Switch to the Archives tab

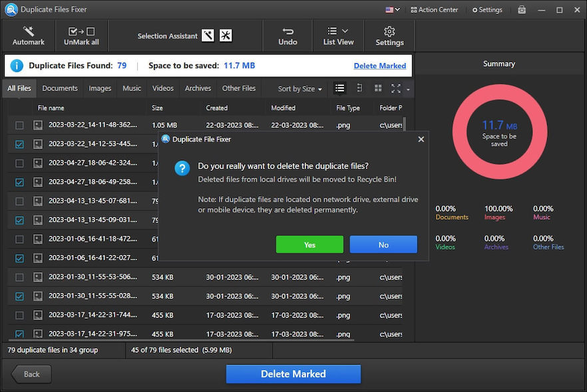click(198, 89)
